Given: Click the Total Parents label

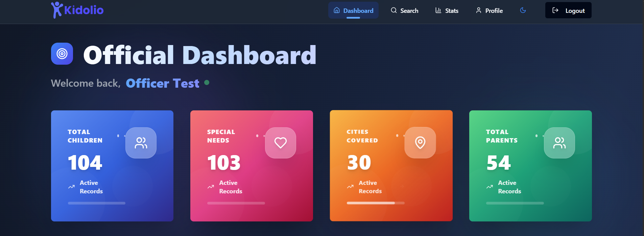Looking at the screenshot, I should [502, 136].
